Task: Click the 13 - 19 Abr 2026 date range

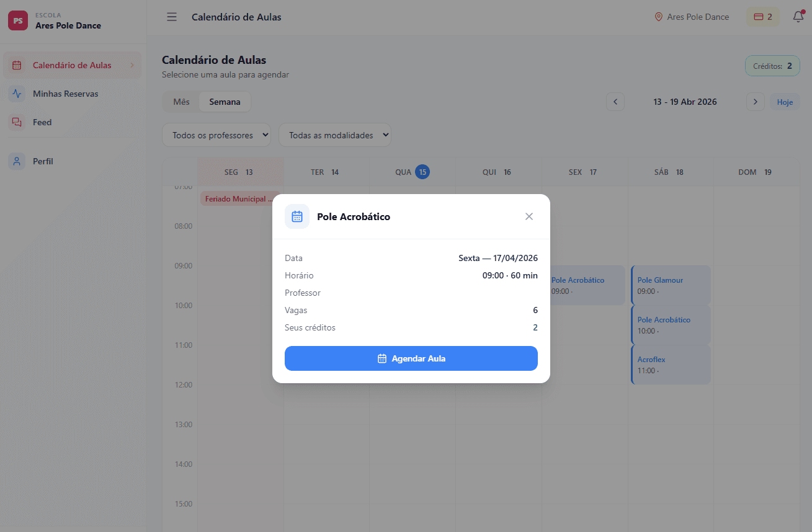Action: [685, 102]
